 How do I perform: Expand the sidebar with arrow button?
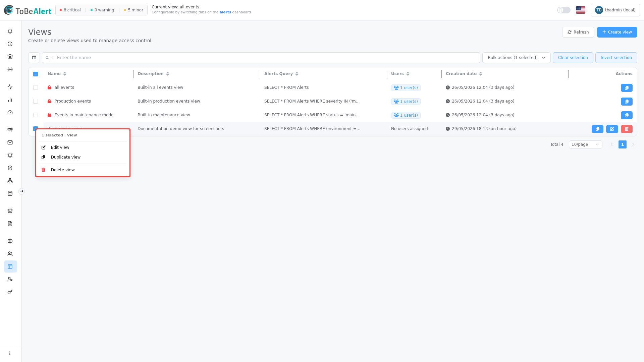pyautogui.click(x=21, y=191)
